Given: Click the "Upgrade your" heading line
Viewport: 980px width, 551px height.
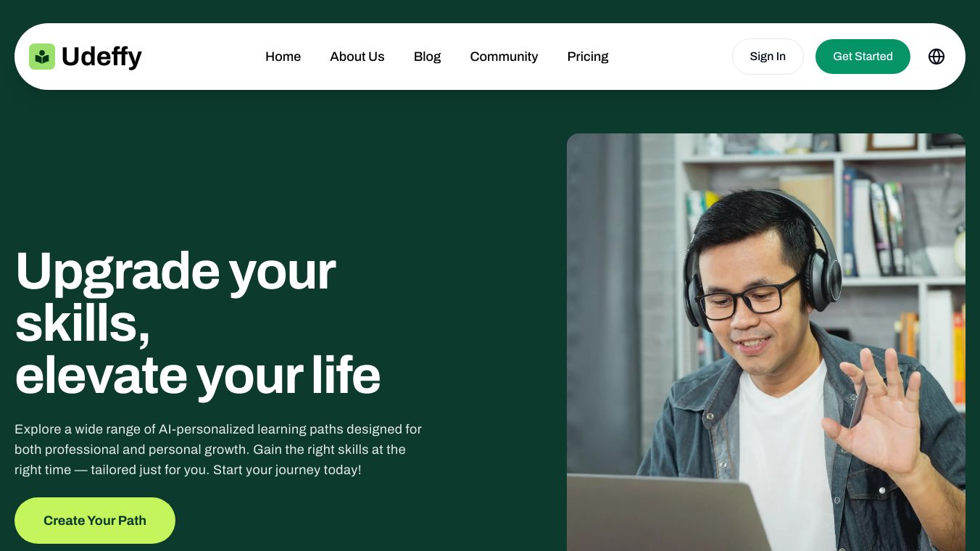Looking at the screenshot, I should coord(175,270).
